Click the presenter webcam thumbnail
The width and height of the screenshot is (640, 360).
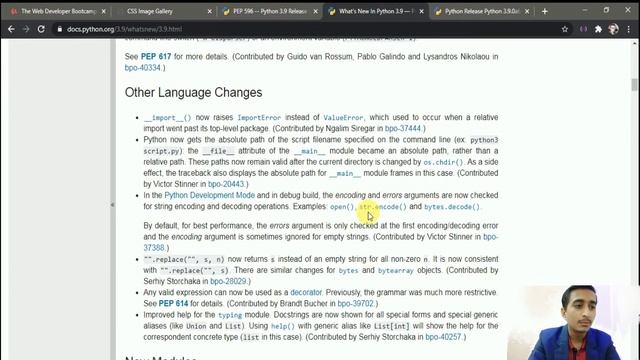[573, 322]
